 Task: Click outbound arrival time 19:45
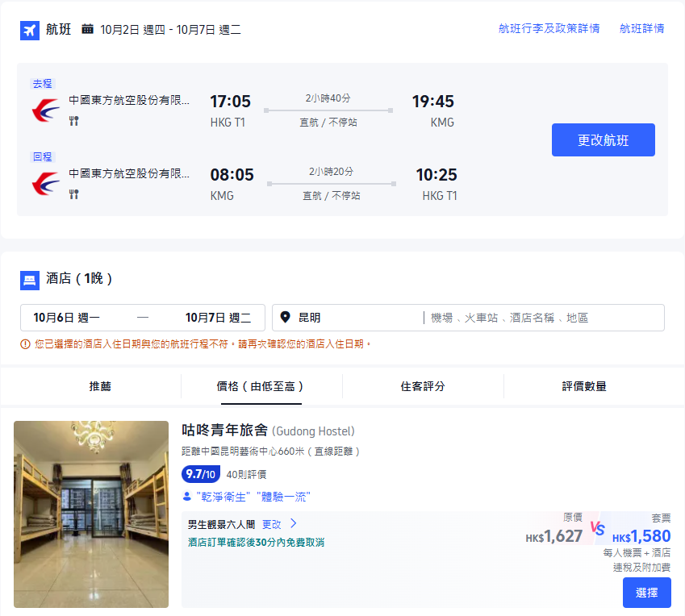(433, 102)
